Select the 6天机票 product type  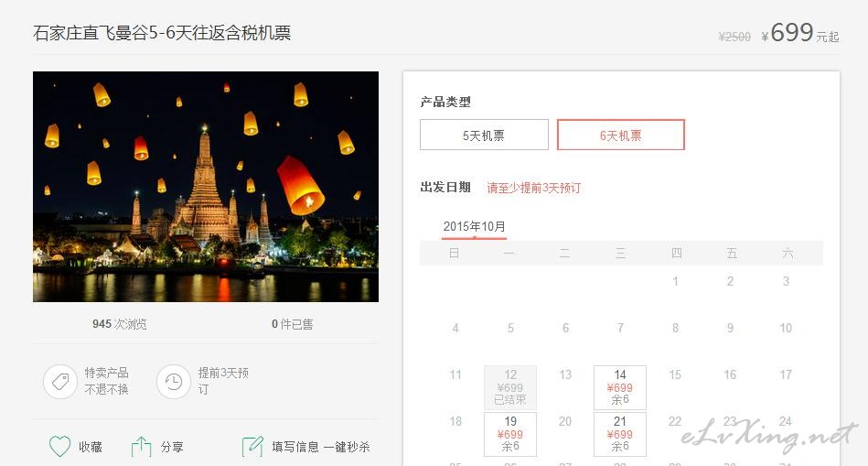point(620,135)
